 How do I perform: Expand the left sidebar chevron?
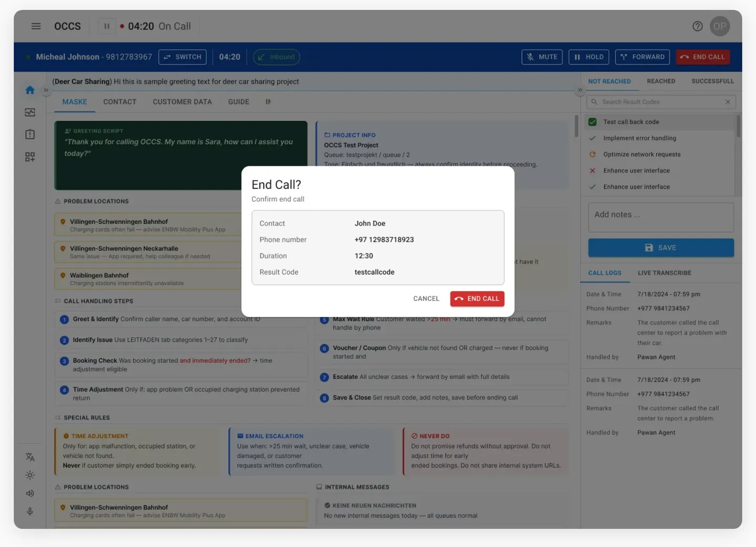(x=46, y=90)
